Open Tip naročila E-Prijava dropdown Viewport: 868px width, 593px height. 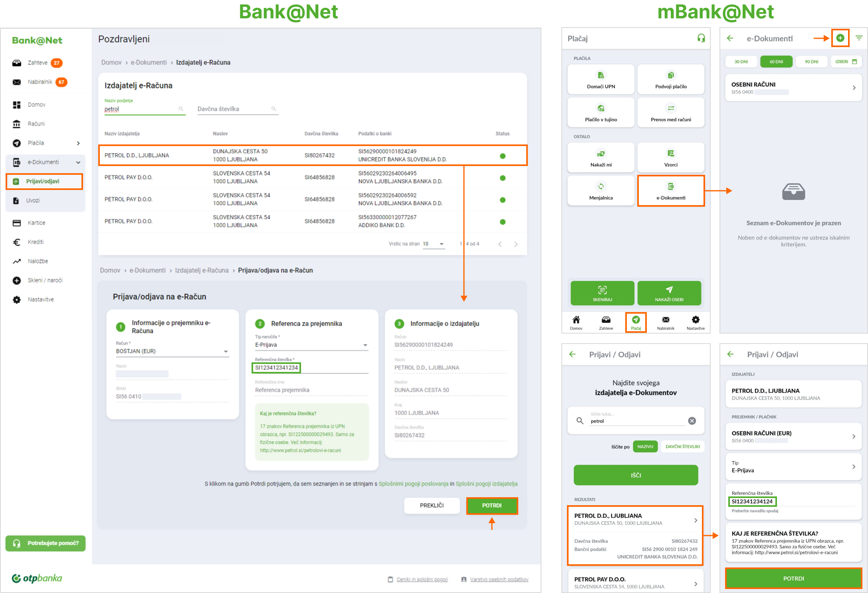pos(311,345)
